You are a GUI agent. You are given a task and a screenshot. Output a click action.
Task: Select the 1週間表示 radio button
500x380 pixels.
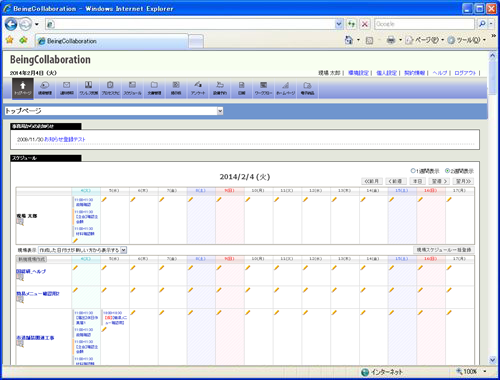(x=413, y=171)
